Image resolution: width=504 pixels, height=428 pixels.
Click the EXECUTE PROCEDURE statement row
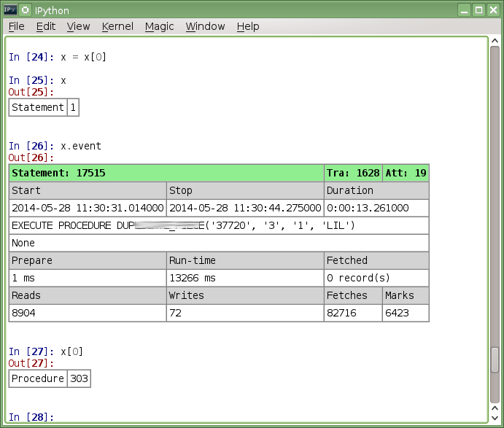click(x=219, y=225)
